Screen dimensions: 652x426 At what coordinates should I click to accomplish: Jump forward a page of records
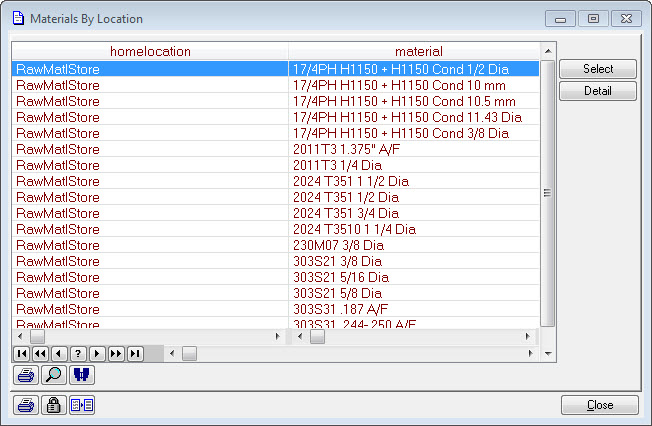pos(116,354)
